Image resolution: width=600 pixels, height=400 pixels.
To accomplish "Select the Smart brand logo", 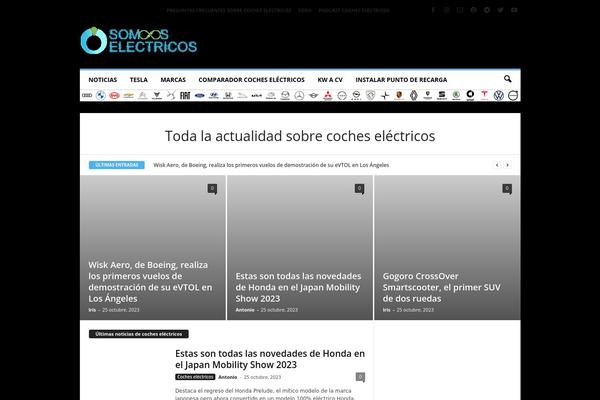I will (x=470, y=95).
